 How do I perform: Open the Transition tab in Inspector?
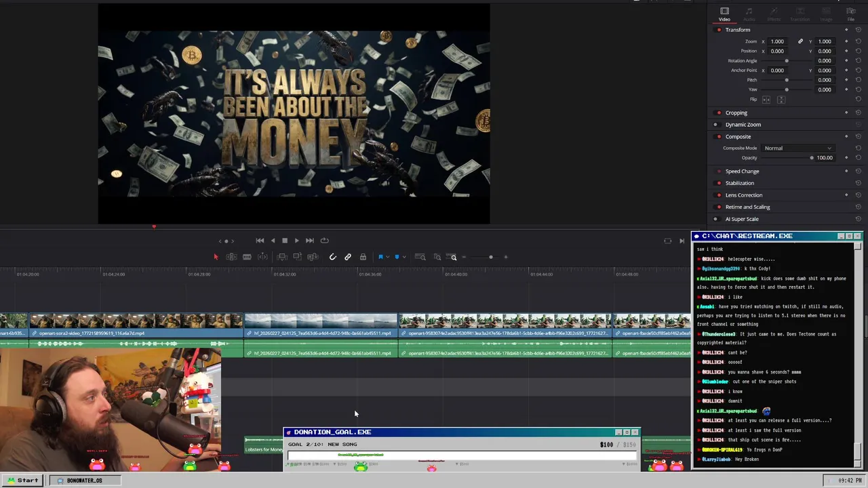pos(800,14)
